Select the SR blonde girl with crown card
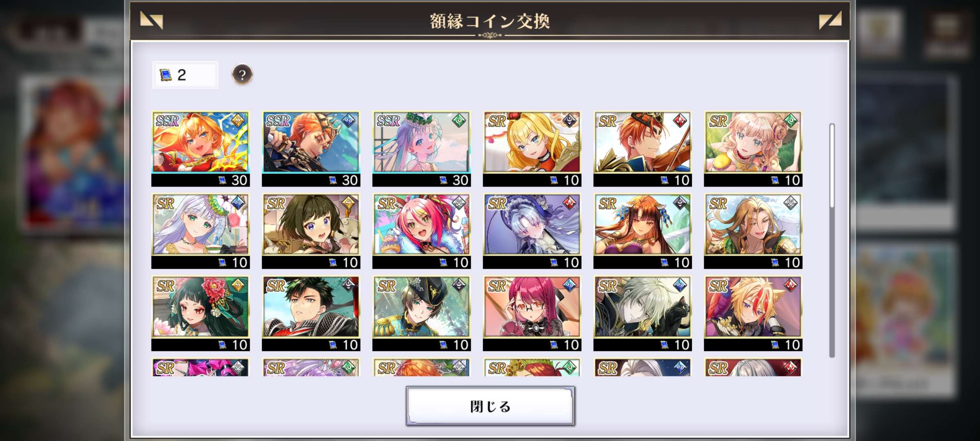 click(x=532, y=149)
